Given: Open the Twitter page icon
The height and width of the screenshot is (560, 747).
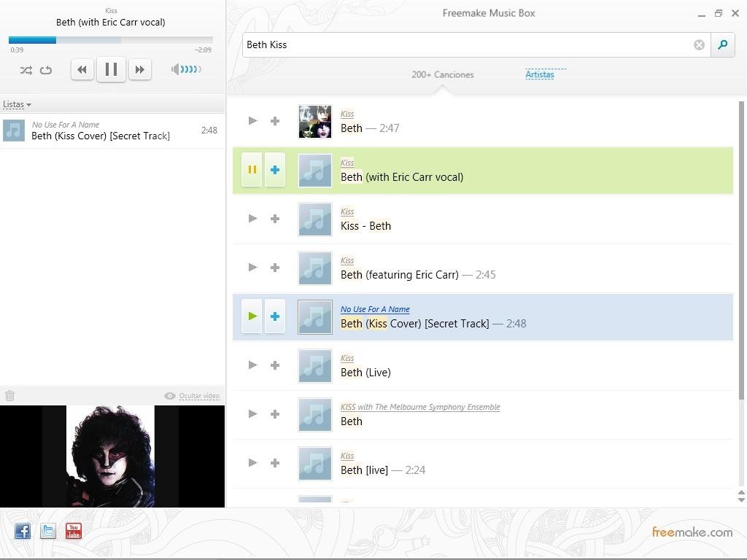Looking at the screenshot, I should click(x=48, y=531).
